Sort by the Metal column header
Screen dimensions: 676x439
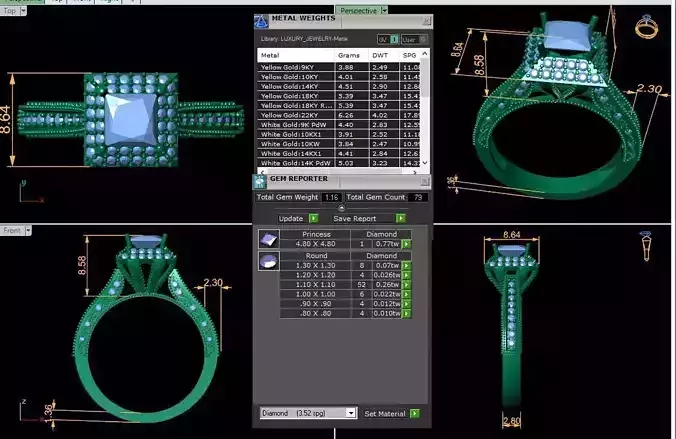pyautogui.click(x=296, y=55)
